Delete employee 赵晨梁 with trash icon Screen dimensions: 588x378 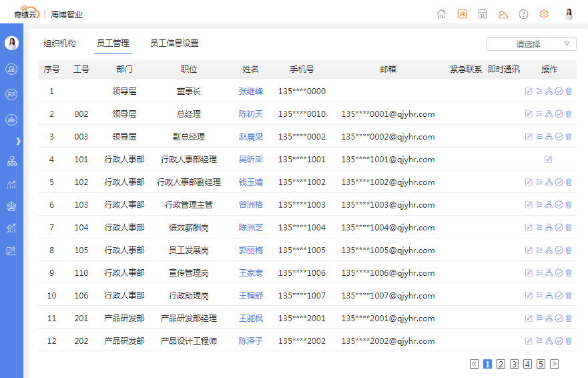[x=569, y=137]
